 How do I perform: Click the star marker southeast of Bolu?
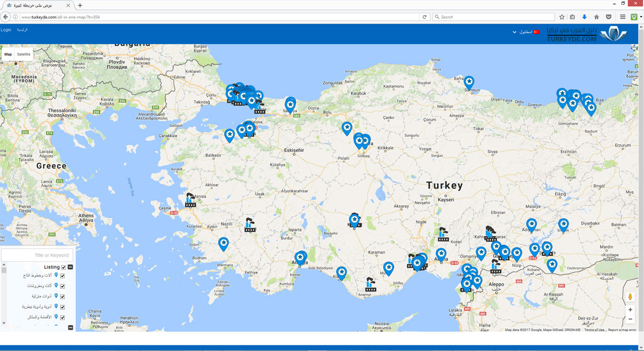click(x=347, y=128)
